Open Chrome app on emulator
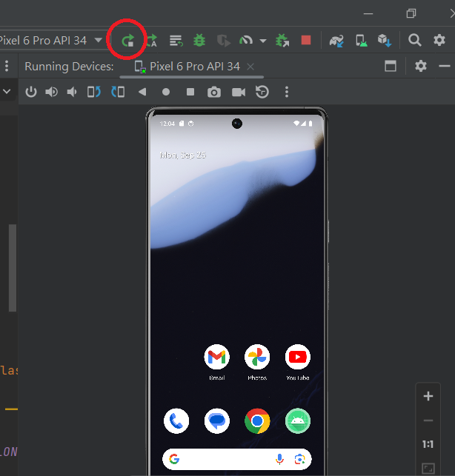This screenshot has width=455, height=476. coord(257,421)
